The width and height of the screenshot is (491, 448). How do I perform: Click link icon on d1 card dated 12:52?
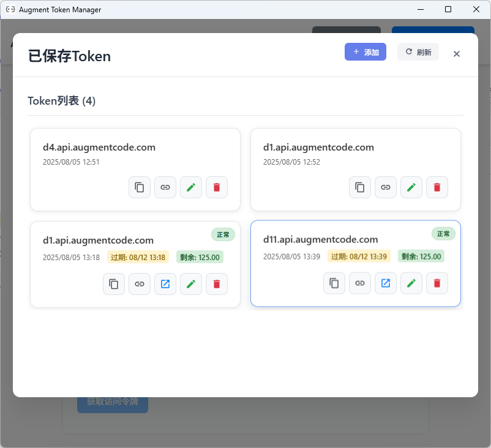(x=386, y=187)
